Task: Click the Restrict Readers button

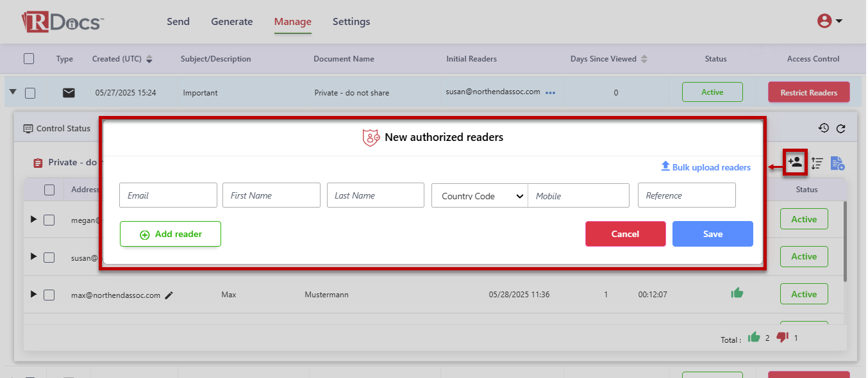Action: coord(809,92)
